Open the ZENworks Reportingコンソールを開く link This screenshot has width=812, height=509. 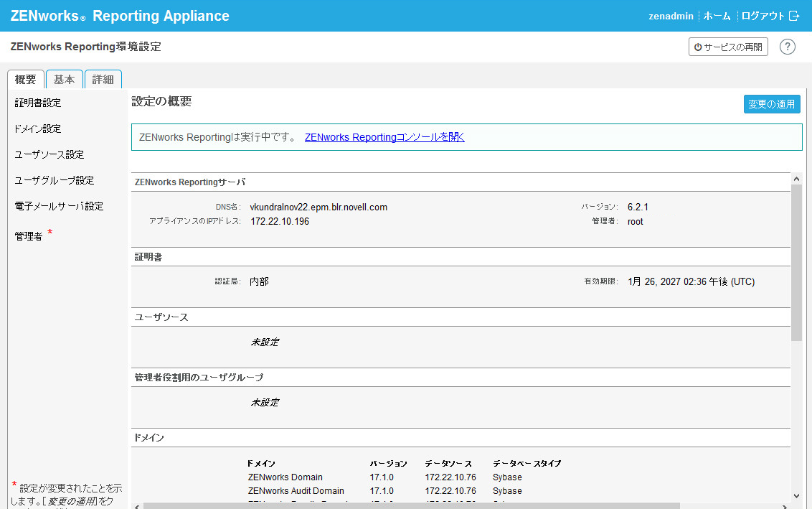coord(384,137)
